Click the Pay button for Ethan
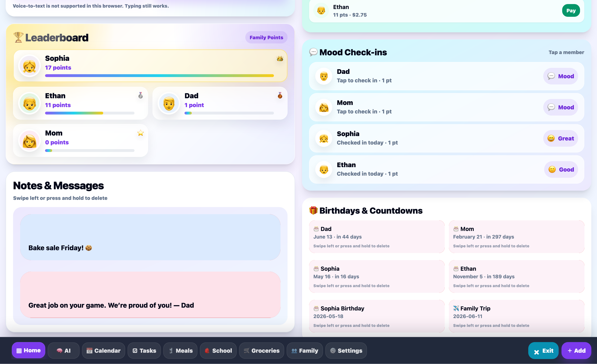This screenshot has height=364, width=597. point(571,11)
